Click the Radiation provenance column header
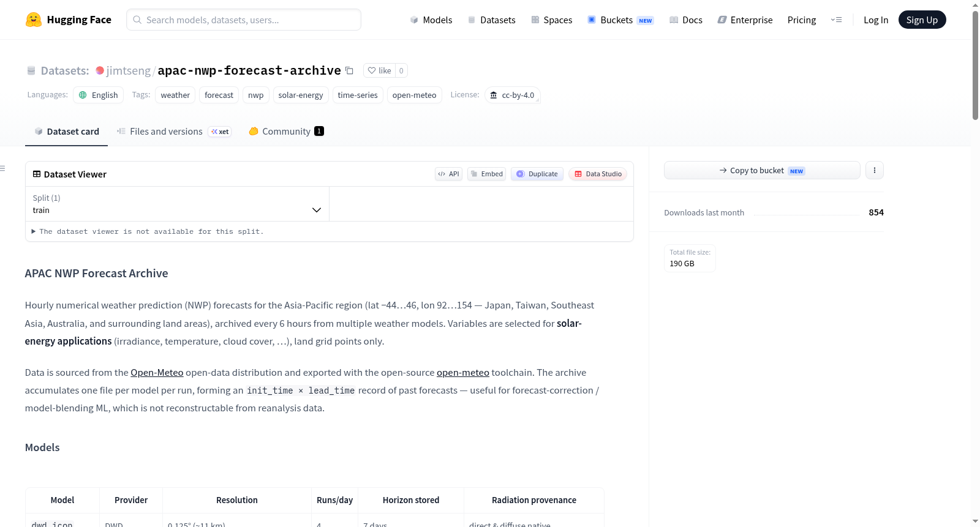 [x=534, y=500]
